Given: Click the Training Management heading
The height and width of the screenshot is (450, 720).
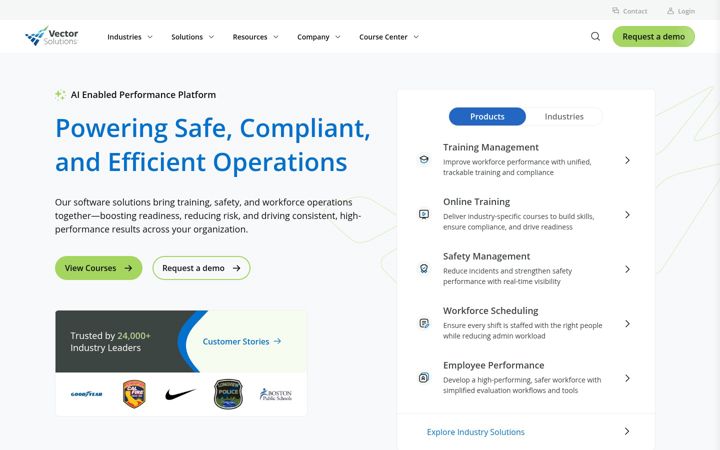Looking at the screenshot, I should [491, 147].
